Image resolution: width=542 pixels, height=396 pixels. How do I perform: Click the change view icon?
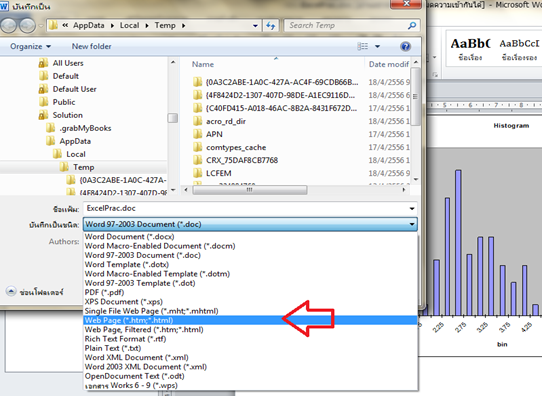[362, 46]
